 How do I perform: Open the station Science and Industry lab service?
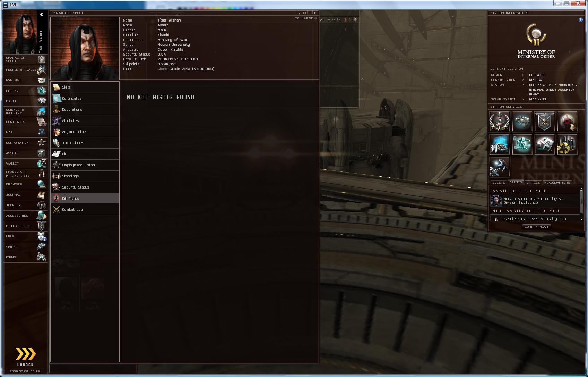[x=499, y=144]
